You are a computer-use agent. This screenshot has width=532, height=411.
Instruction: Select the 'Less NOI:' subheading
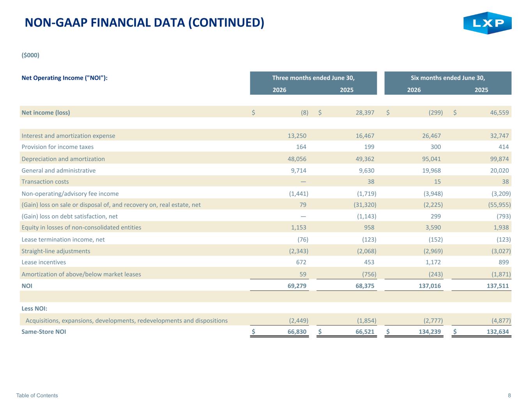34,309
